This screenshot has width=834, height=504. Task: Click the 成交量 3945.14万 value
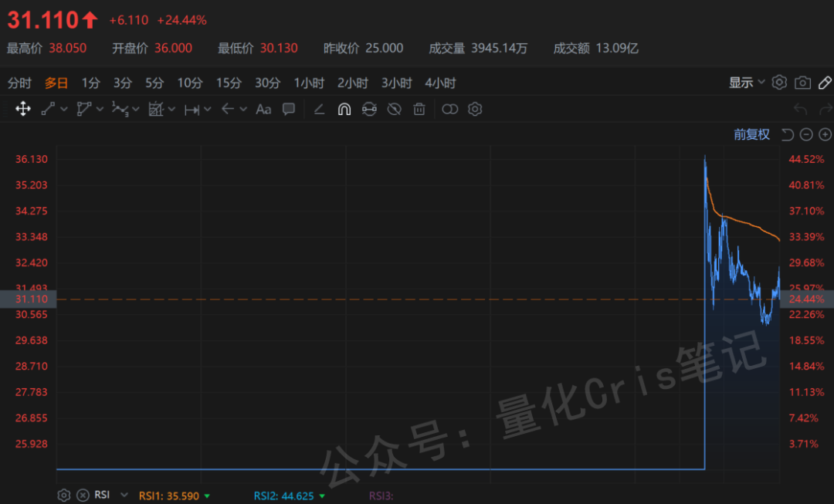(x=500, y=49)
